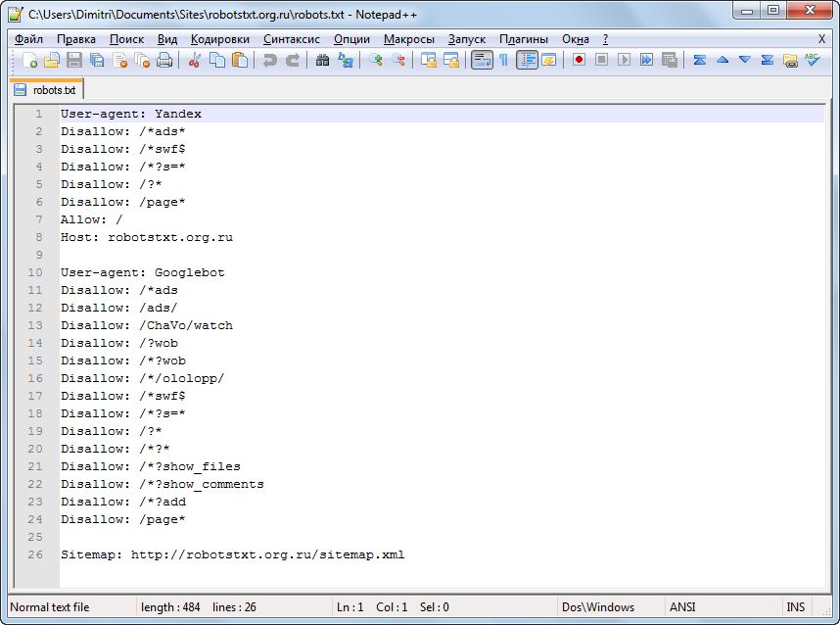The height and width of the screenshot is (625, 840).
Task: Save the recorded macro icon
Action: (669, 60)
